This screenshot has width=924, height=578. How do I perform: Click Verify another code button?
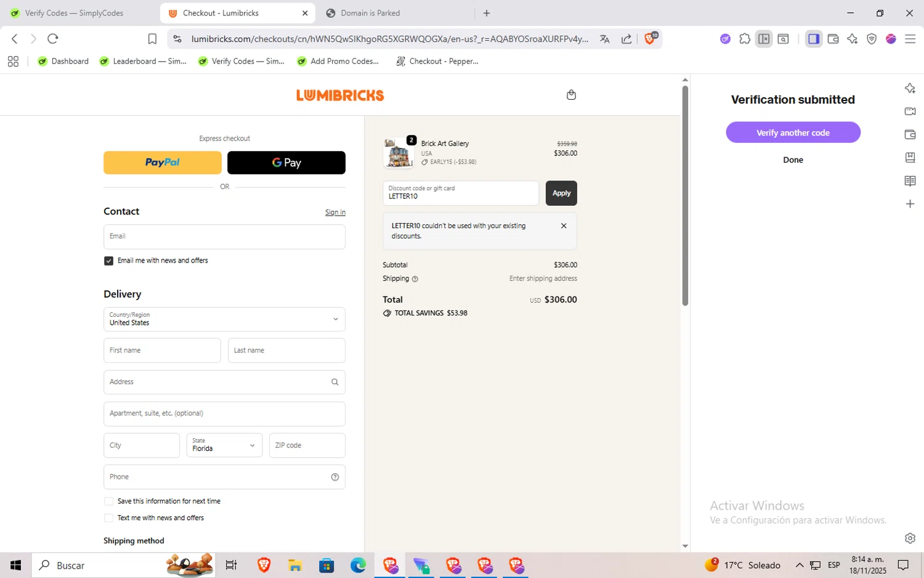(x=793, y=132)
